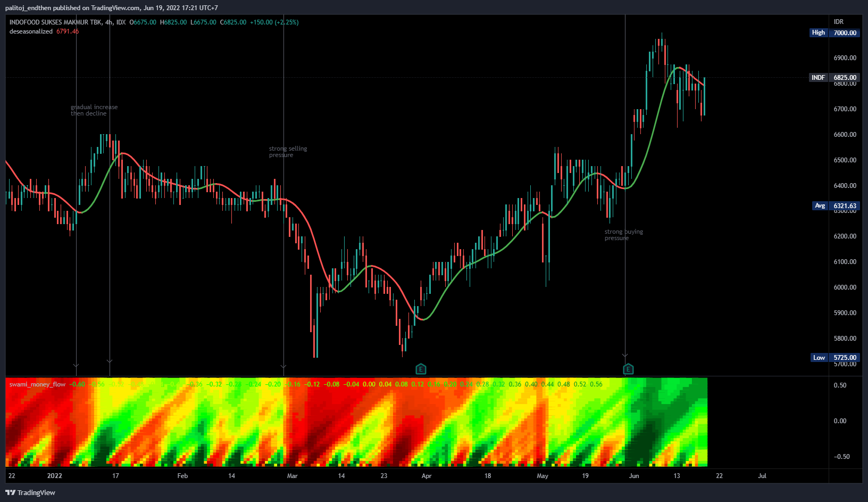Click the Jun date axis label
The image size is (868, 502).
coord(633,476)
